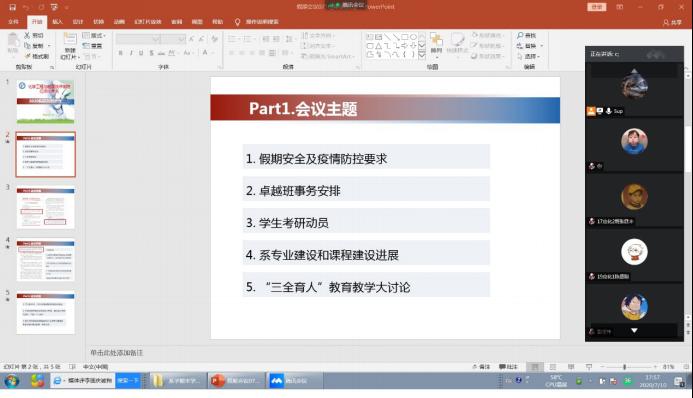
Task: Click the Arrange (排列) icon in drawing group
Action: click(436, 40)
